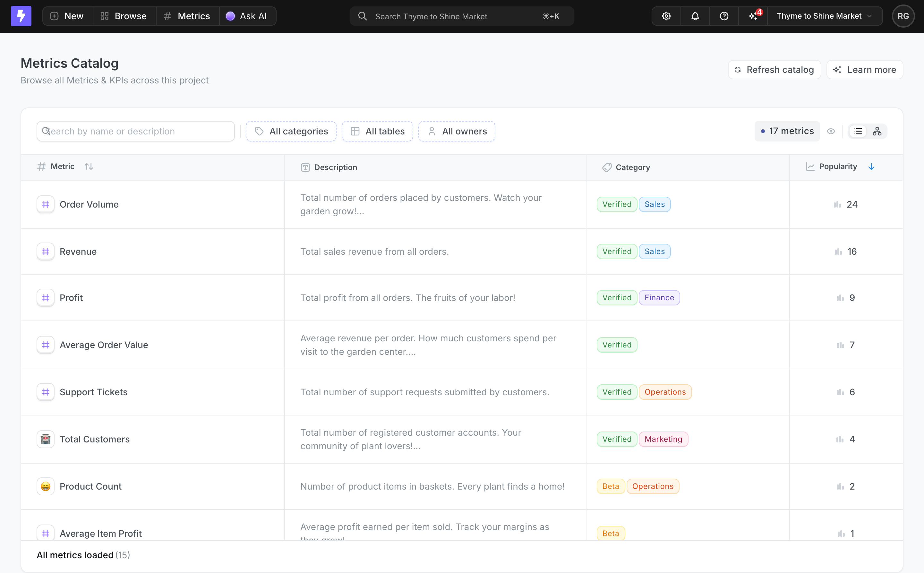Viewport: 924px width, 573px height.
Task: Click the Beta tag on Product Count row
Action: coord(611,486)
